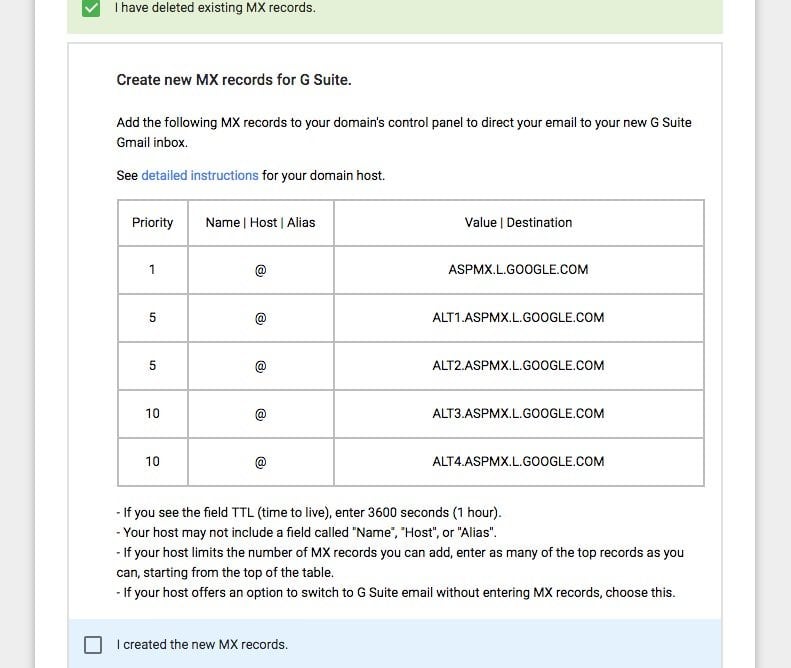The image size is (791, 668).
Task: Click the TTL 3600 seconds note line
Action: (x=309, y=513)
